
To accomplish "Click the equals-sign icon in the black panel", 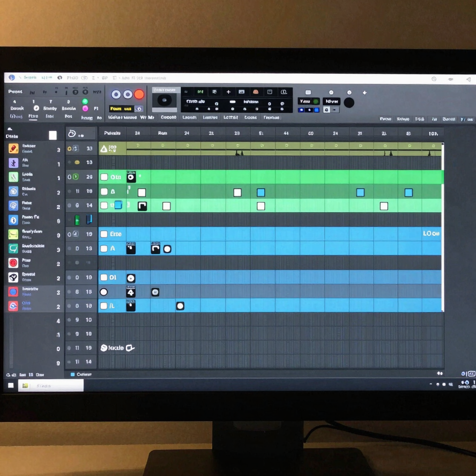I will tap(186, 92).
